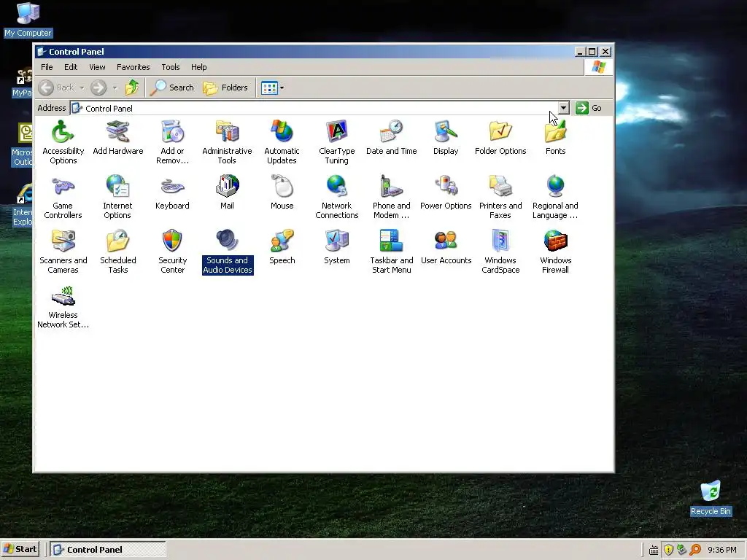The width and height of the screenshot is (747, 560).
Task: Click the Search toolbar button
Action: pyautogui.click(x=172, y=87)
